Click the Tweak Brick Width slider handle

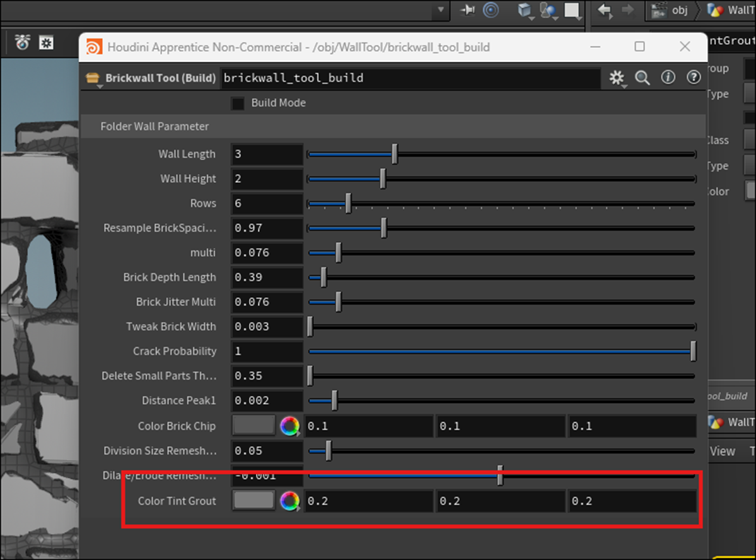pos(310,327)
